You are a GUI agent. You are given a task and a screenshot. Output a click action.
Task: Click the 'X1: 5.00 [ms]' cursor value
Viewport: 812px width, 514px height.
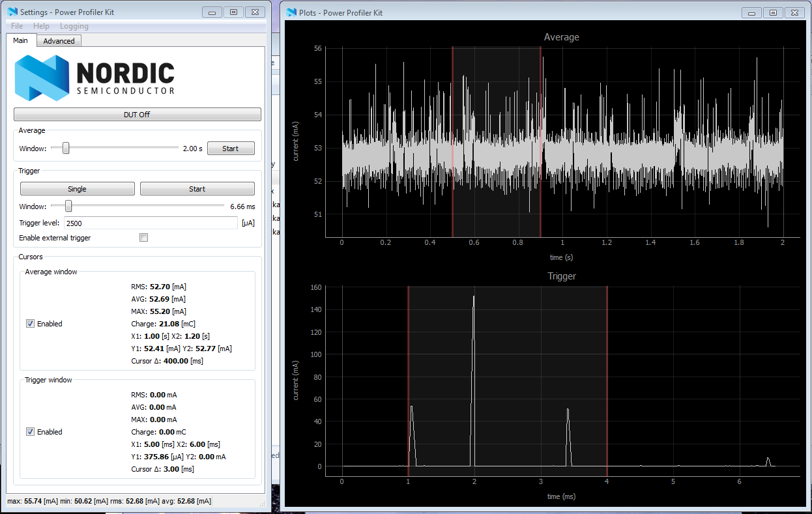[152, 444]
